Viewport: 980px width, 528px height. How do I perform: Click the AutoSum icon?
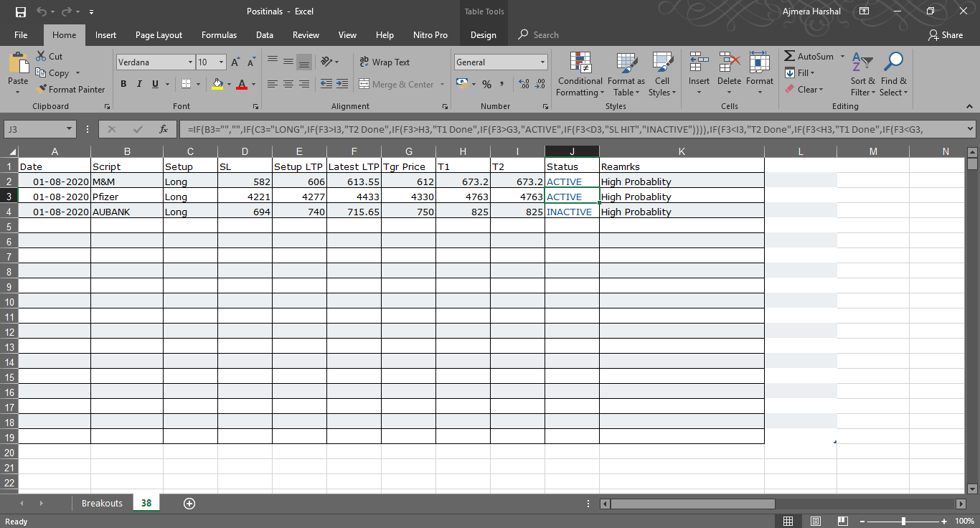click(789, 57)
